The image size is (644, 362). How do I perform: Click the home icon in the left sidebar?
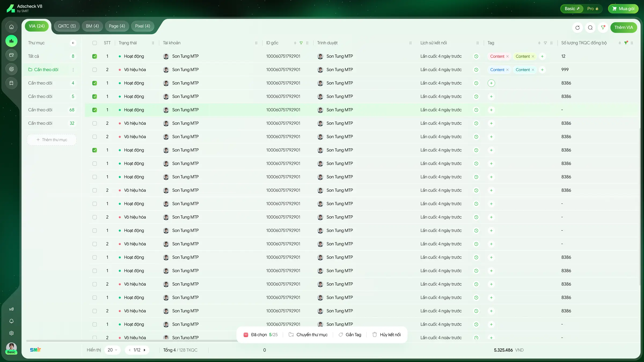point(11,27)
